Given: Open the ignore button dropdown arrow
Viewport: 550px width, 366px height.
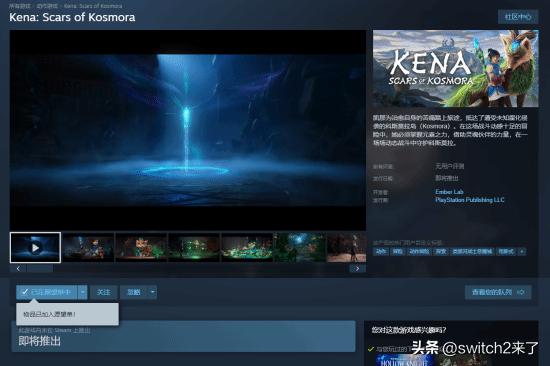Looking at the screenshot, I should point(152,292).
